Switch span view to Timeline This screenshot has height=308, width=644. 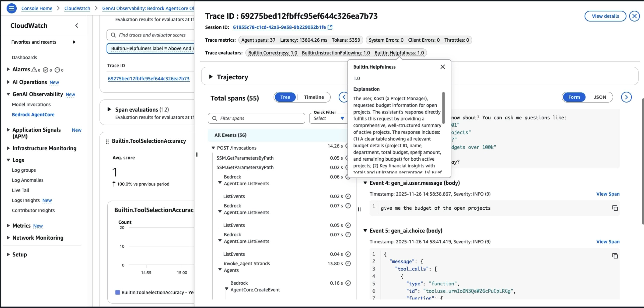(314, 97)
